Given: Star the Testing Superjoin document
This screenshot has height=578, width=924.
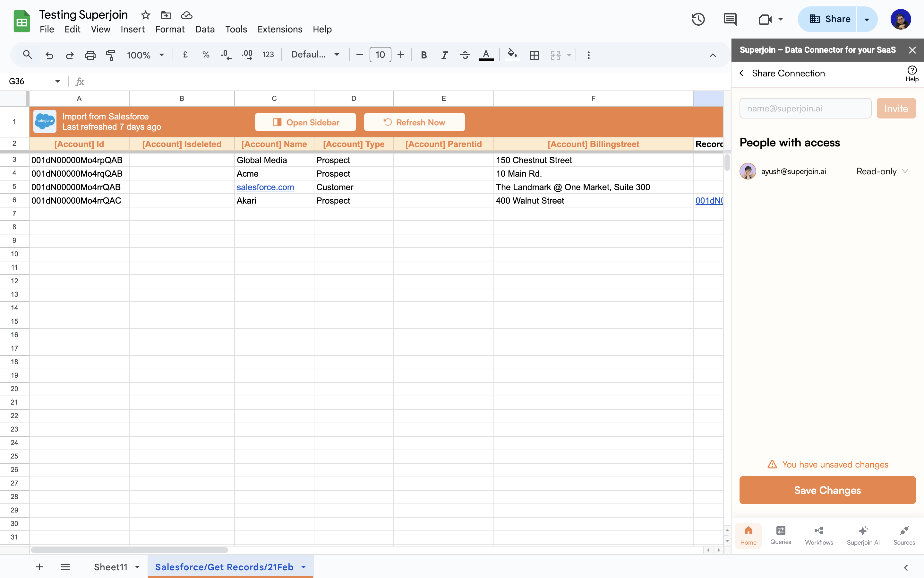Looking at the screenshot, I should pos(145,15).
